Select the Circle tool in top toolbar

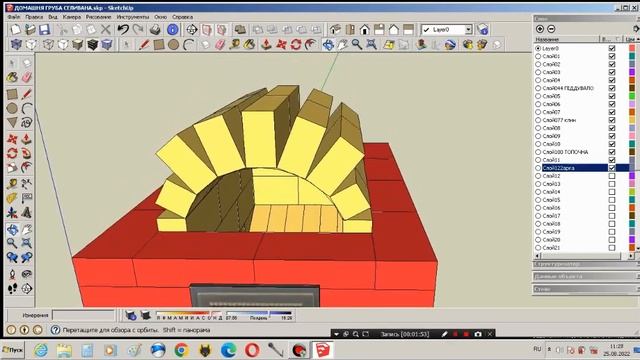tap(173, 44)
